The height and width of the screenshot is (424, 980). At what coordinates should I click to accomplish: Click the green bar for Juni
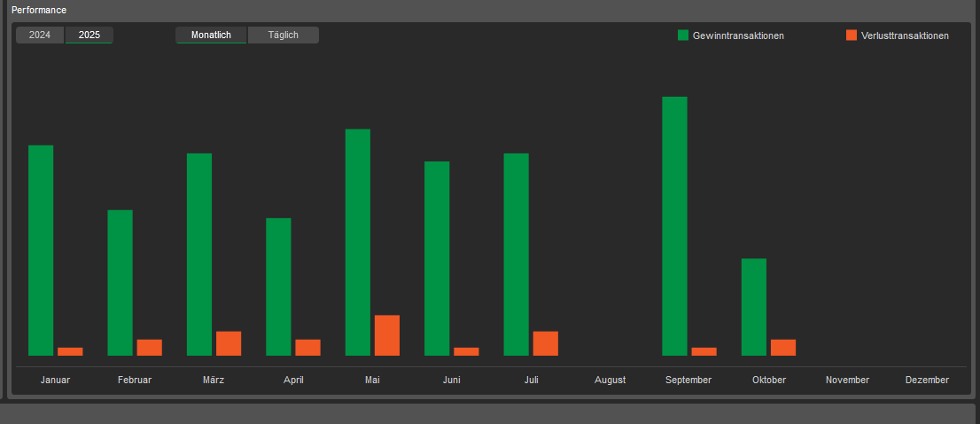point(437,258)
